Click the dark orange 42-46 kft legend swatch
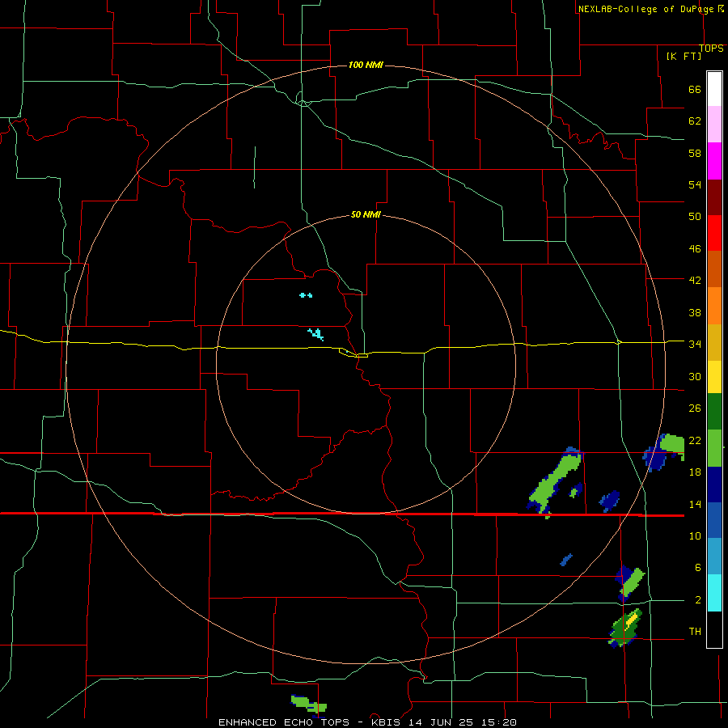 [714, 269]
